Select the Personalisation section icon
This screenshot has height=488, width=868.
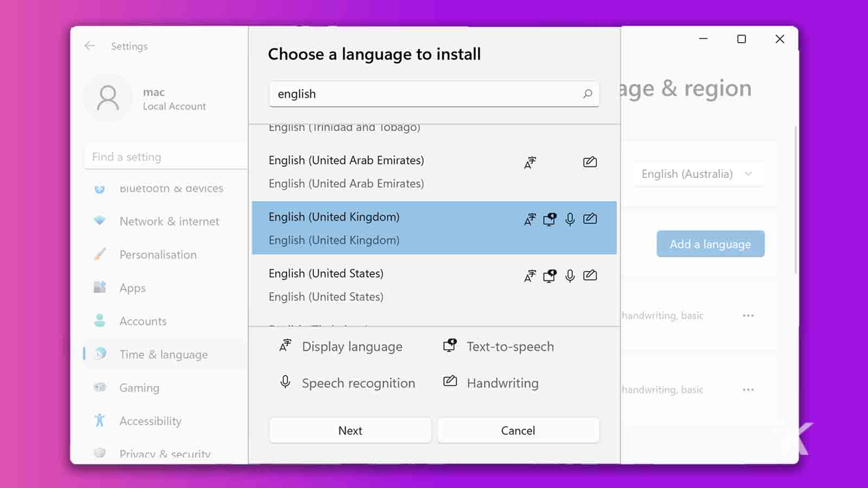tap(100, 254)
